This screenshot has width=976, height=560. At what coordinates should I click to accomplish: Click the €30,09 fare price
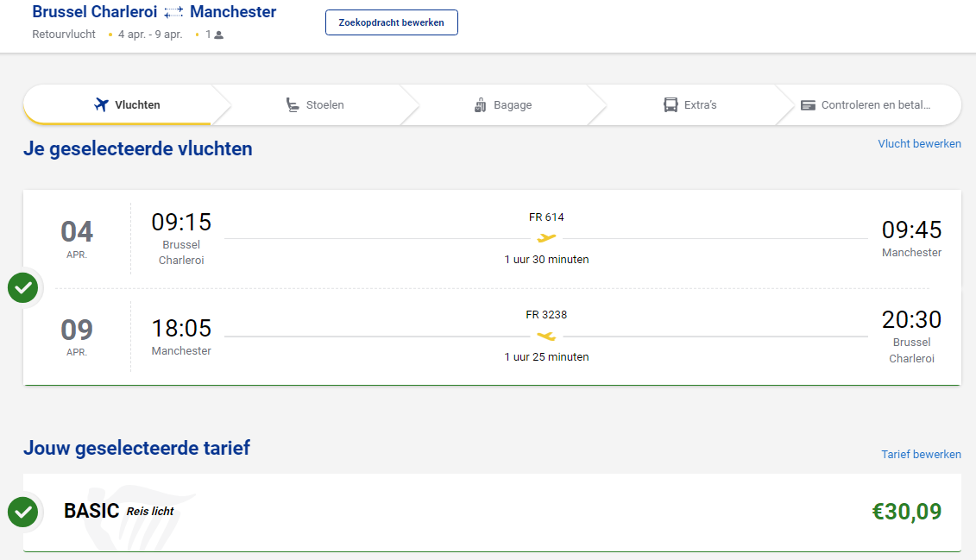pos(906,512)
